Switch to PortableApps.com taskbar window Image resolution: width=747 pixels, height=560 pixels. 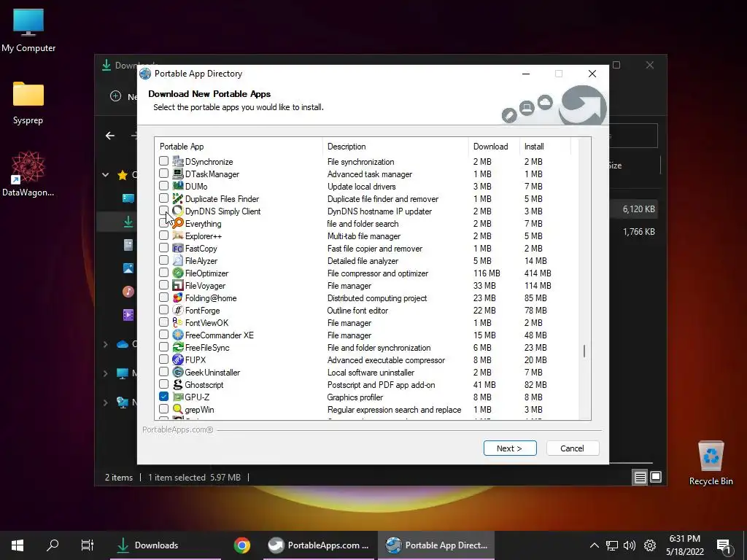click(x=320, y=545)
